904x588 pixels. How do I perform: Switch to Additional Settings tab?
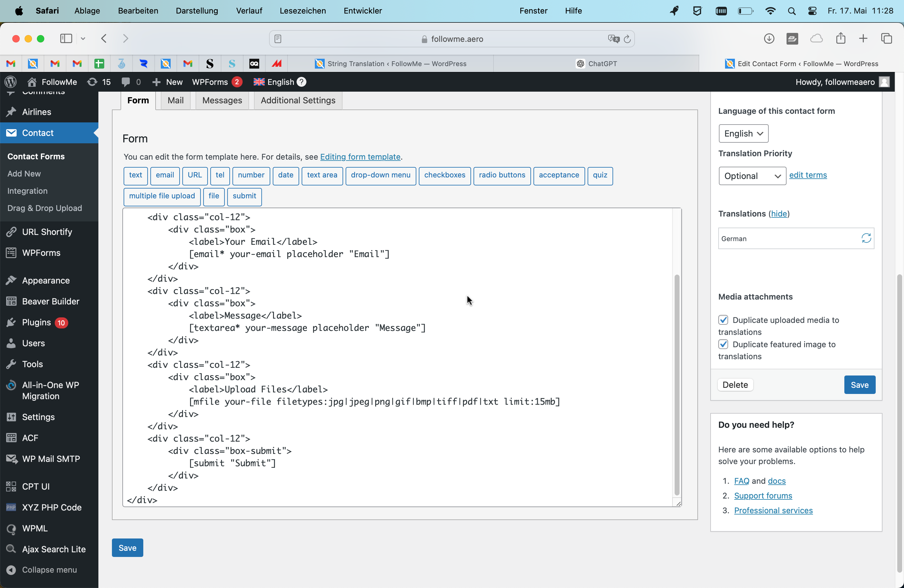[x=298, y=100]
